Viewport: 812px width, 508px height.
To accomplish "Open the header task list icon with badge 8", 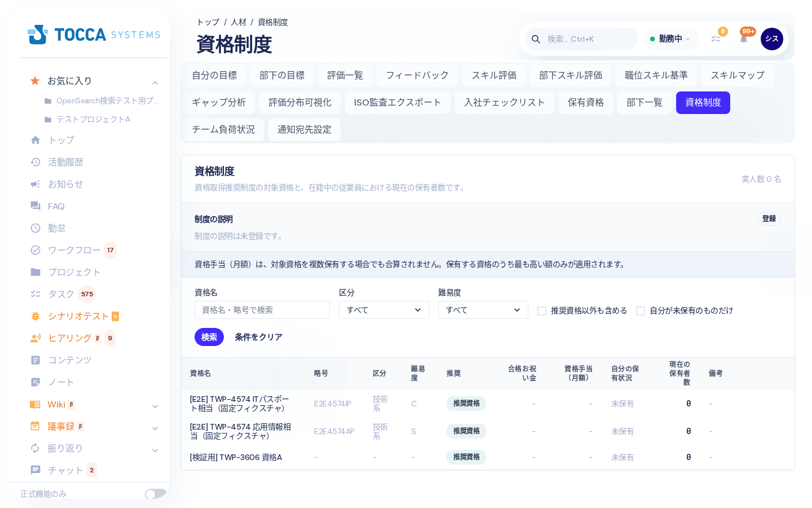I will [x=716, y=39].
